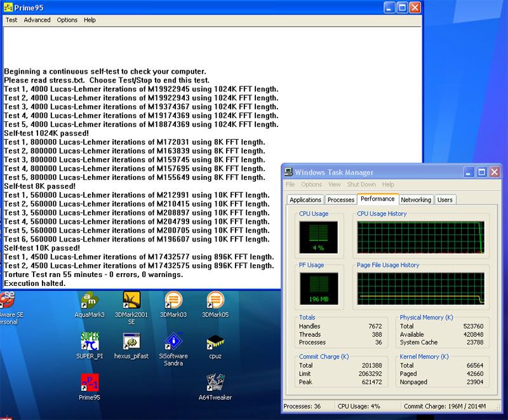Click the test line for M196607

tap(137, 239)
